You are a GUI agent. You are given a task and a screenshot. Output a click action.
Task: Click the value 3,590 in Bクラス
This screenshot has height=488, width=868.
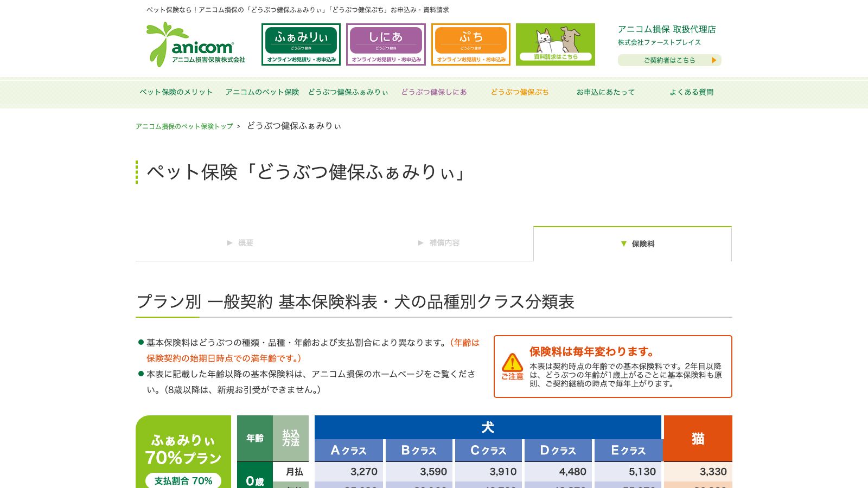(x=433, y=472)
